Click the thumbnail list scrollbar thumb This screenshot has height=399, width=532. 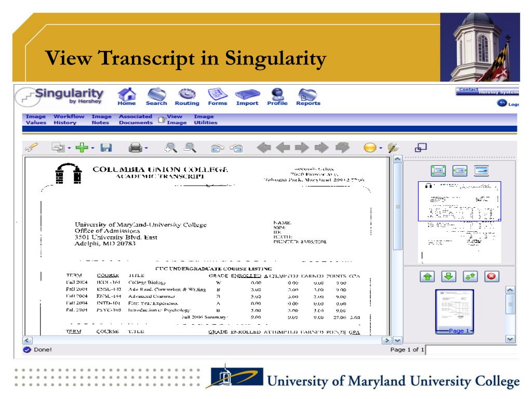tap(510, 304)
